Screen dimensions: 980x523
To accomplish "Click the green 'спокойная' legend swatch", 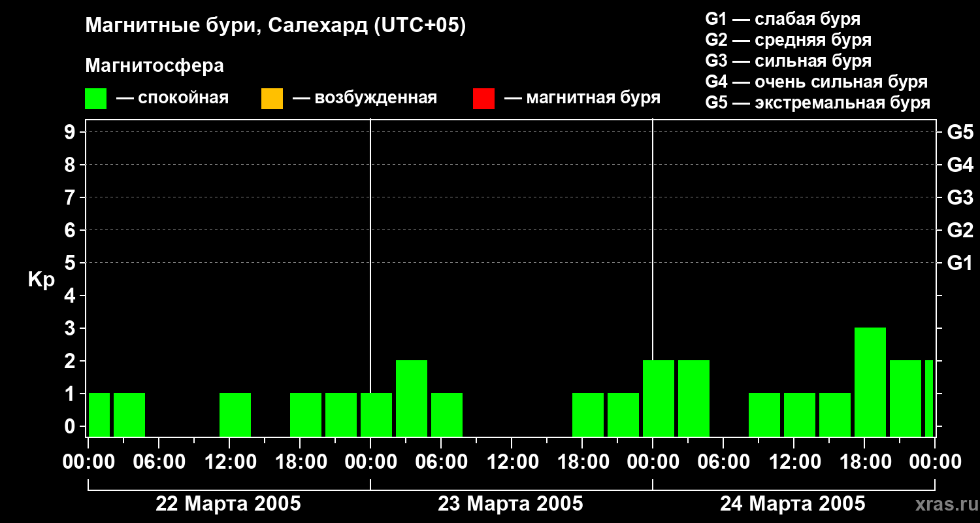I will (x=95, y=99).
